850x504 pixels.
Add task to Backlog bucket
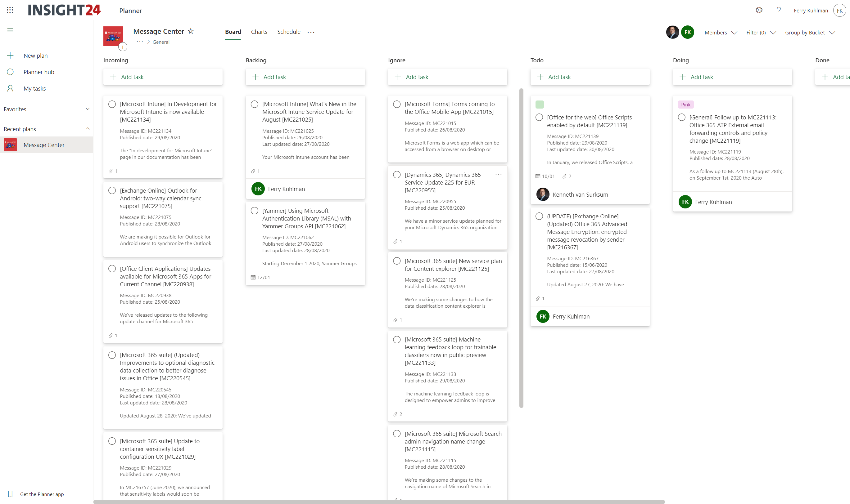(305, 77)
